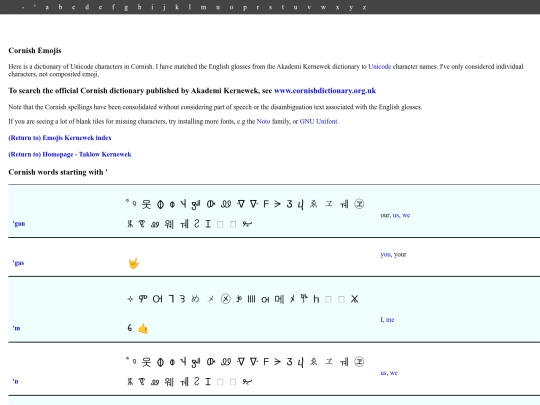The image size is (540, 405).
Task: Jump to letter w in alphabet bar
Action: [323, 7]
